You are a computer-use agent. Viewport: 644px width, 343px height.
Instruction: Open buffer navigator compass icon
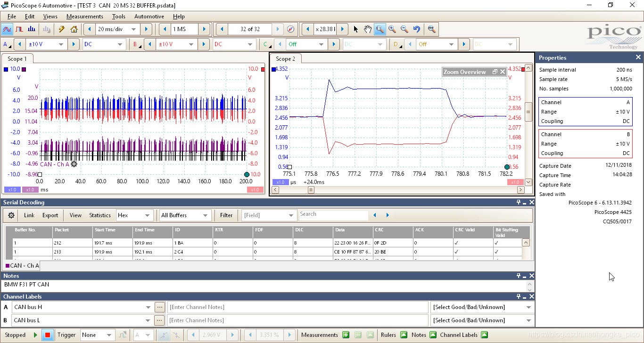pos(291,29)
